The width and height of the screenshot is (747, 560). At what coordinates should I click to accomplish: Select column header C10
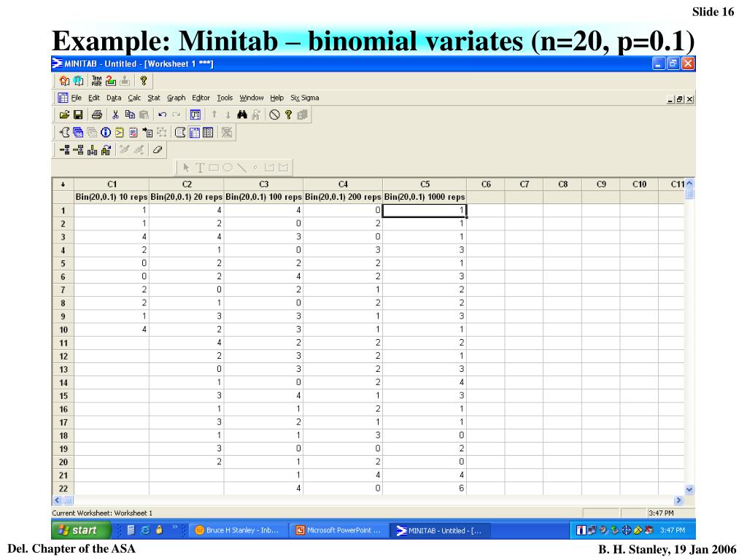pyautogui.click(x=639, y=184)
